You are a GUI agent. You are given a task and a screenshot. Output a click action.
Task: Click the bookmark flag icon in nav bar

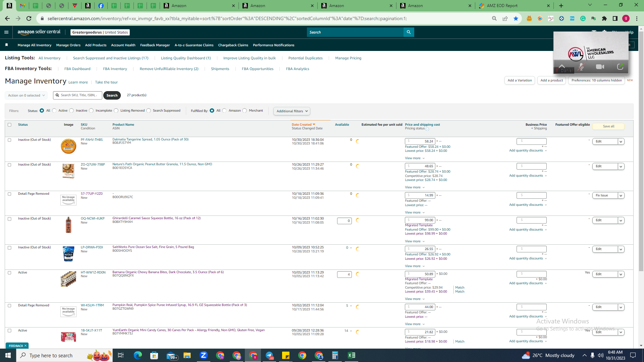[7, 45]
